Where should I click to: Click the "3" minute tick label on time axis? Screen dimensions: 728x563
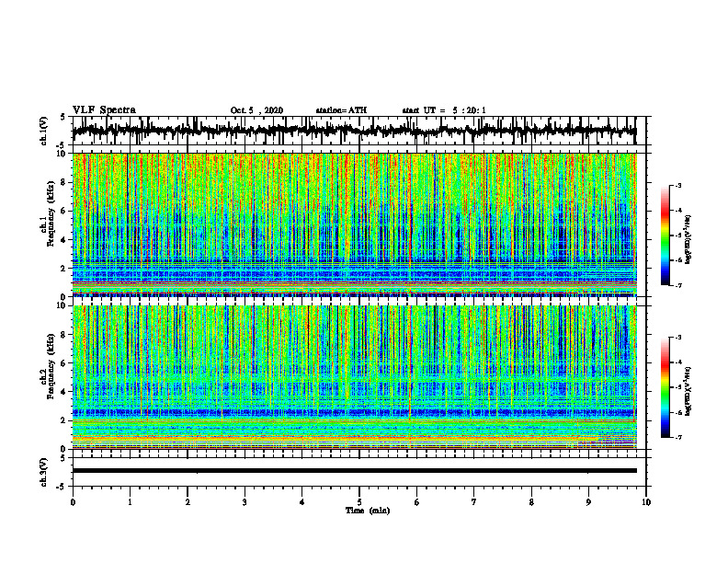[245, 502]
